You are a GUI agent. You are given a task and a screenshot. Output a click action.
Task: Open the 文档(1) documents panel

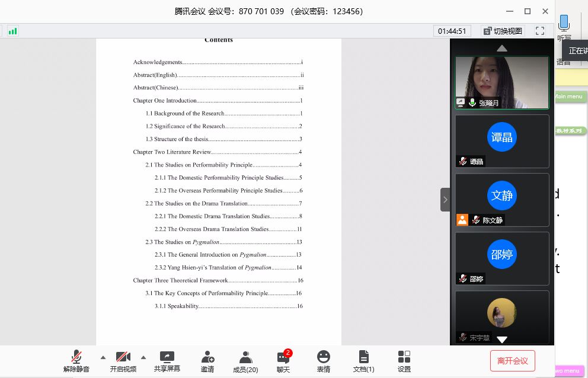pos(363,357)
